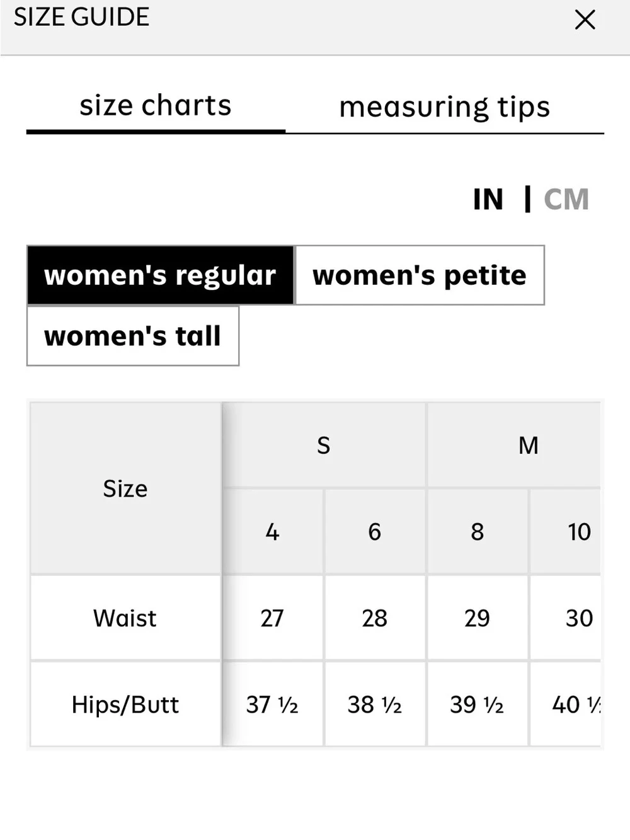The height and width of the screenshot is (840, 630).
Task: Click the Hips/Butt row label
Action: [x=125, y=704]
